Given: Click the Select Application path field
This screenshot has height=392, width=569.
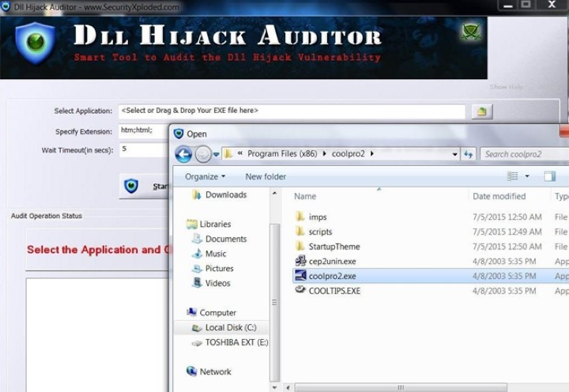Looking at the screenshot, I should point(291,111).
